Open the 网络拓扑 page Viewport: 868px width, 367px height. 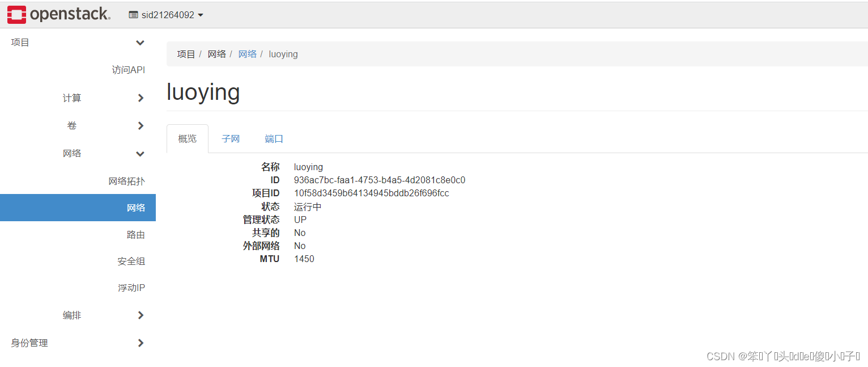point(126,180)
